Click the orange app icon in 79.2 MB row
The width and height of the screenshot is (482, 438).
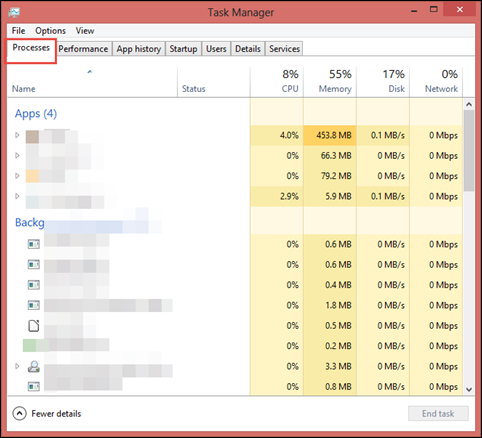pyautogui.click(x=32, y=176)
